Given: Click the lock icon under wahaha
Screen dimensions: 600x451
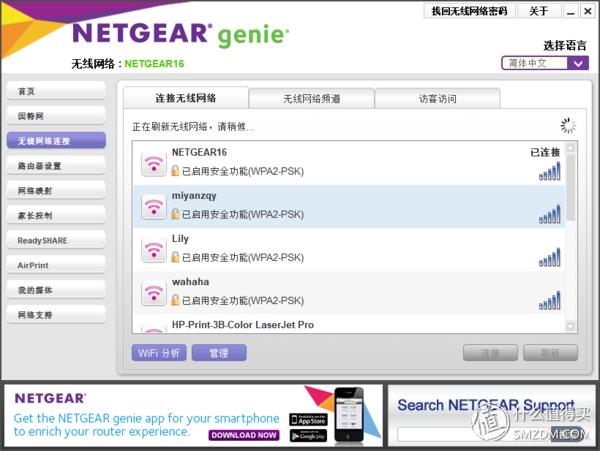Looking at the screenshot, I should (175, 300).
